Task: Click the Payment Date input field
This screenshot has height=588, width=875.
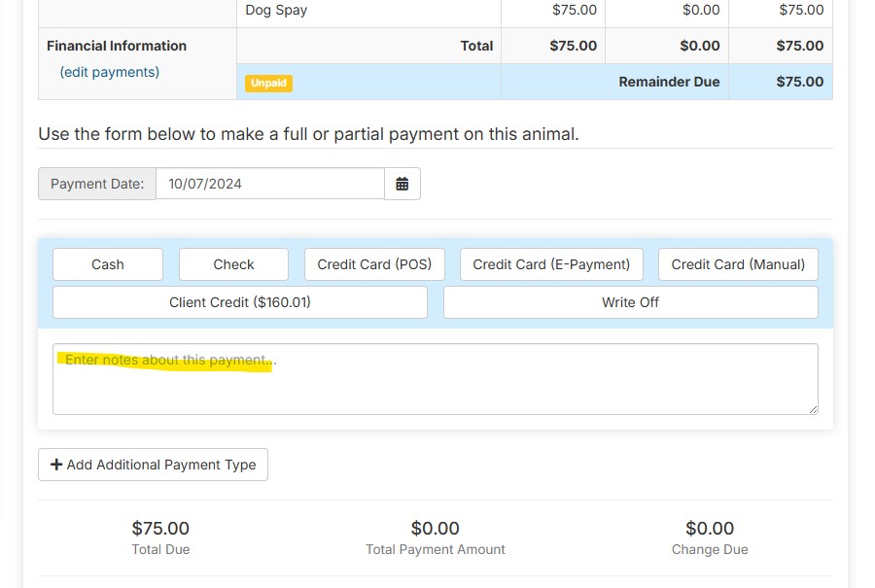Action: tap(269, 184)
